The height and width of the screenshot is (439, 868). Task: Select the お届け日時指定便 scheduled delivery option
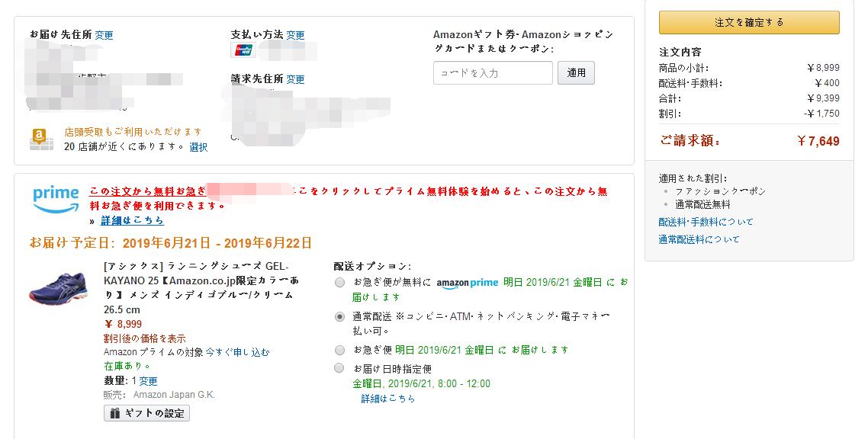pyautogui.click(x=339, y=367)
